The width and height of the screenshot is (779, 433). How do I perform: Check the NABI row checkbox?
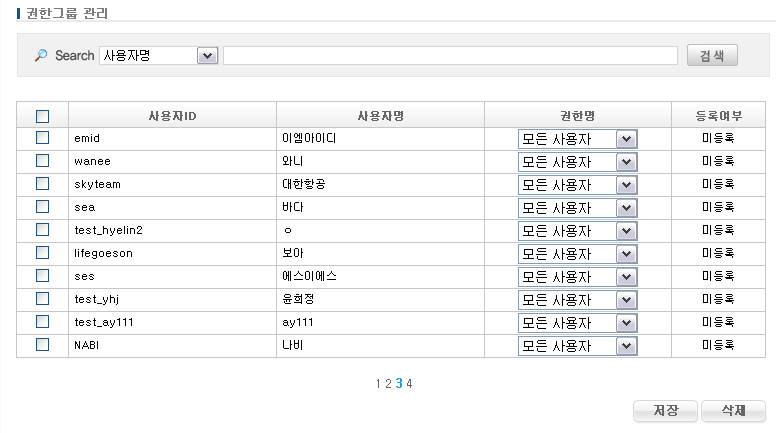tap(43, 345)
